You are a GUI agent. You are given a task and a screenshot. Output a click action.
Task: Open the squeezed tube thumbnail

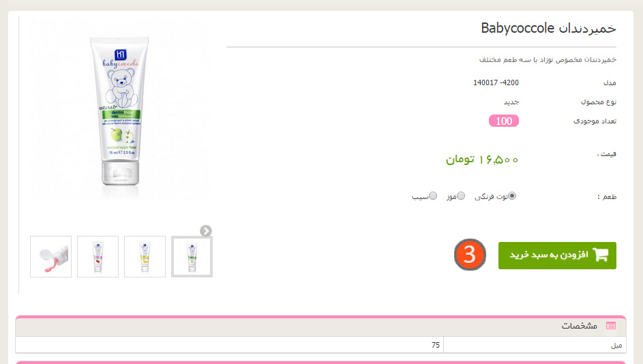51,256
